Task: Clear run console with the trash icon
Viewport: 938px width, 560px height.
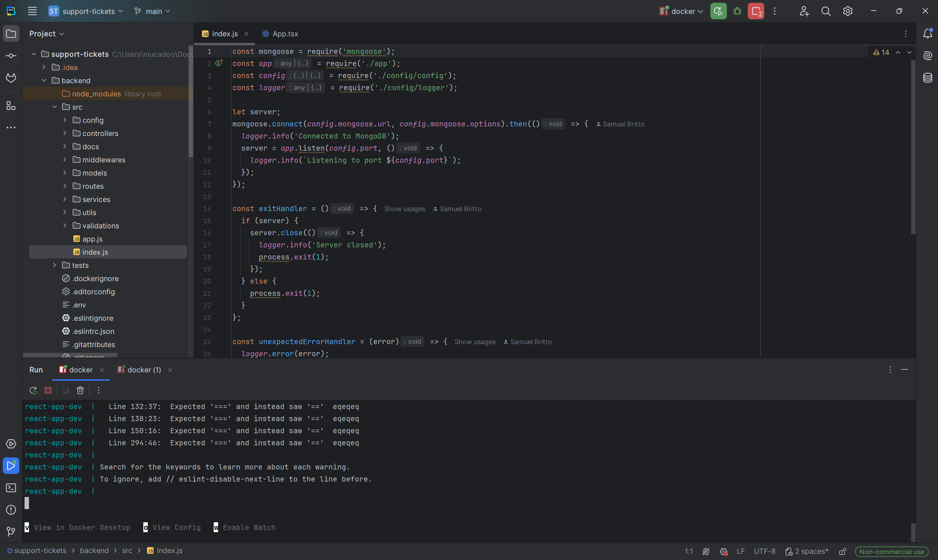Action: click(80, 390)
